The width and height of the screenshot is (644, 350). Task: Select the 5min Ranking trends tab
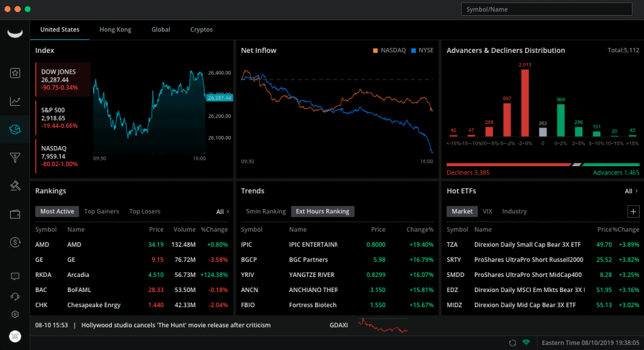[266, 212]
